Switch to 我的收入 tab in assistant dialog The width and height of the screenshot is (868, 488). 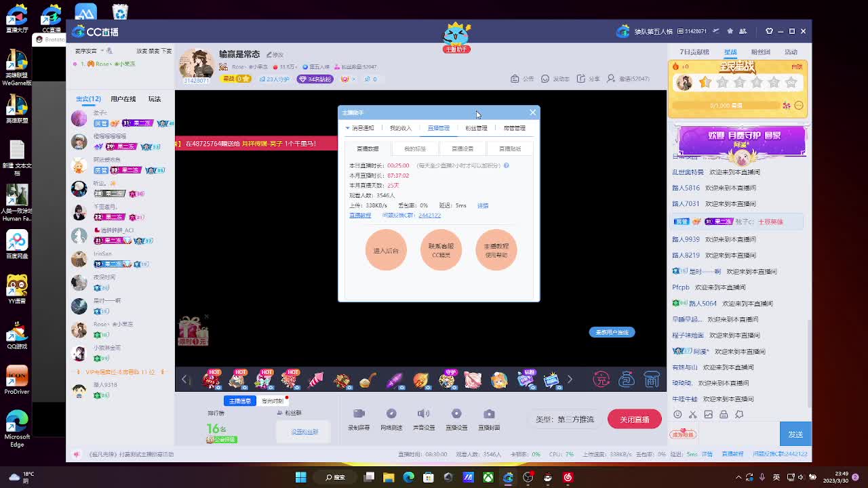tap(401, 127)
